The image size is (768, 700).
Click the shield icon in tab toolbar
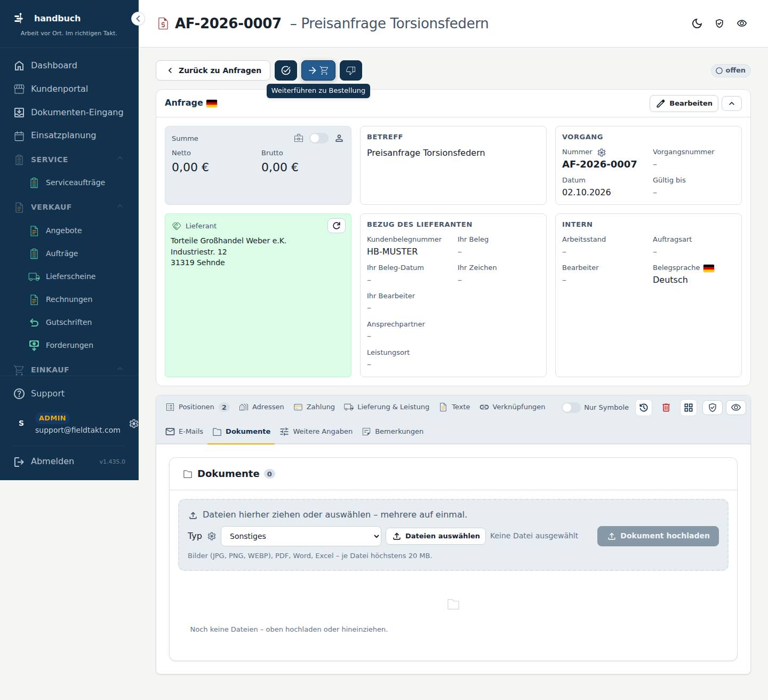point(713,408)
